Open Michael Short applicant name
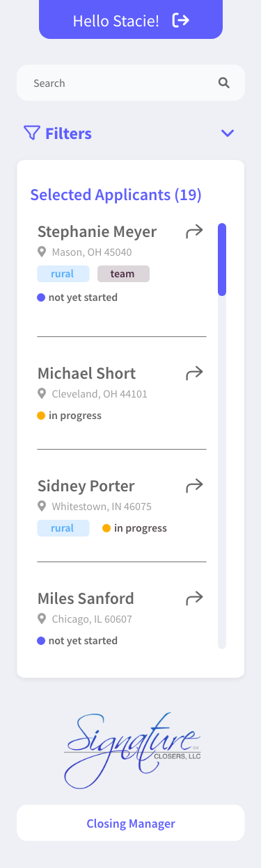 86,373
